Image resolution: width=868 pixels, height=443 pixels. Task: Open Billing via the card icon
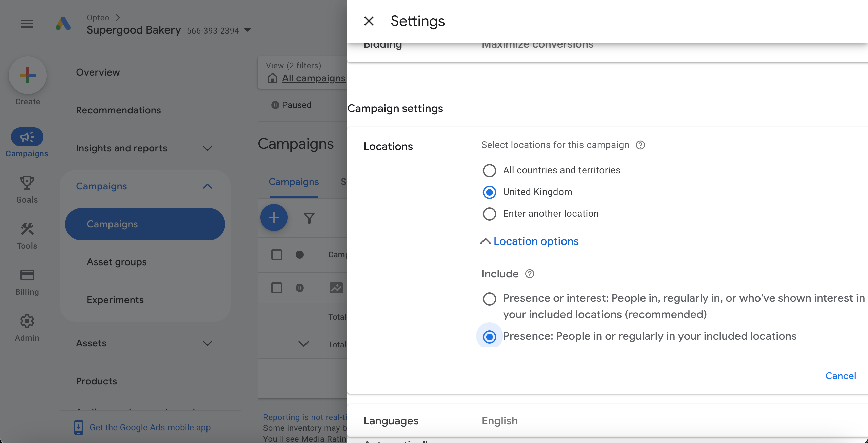coord(27,275)
